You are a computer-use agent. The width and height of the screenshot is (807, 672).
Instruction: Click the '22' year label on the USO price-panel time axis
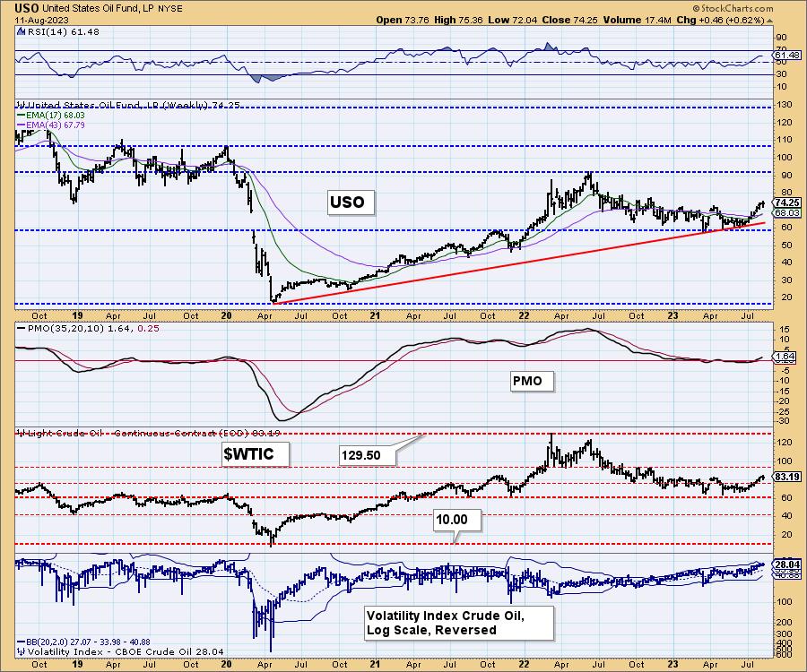(x=524, y=315)
